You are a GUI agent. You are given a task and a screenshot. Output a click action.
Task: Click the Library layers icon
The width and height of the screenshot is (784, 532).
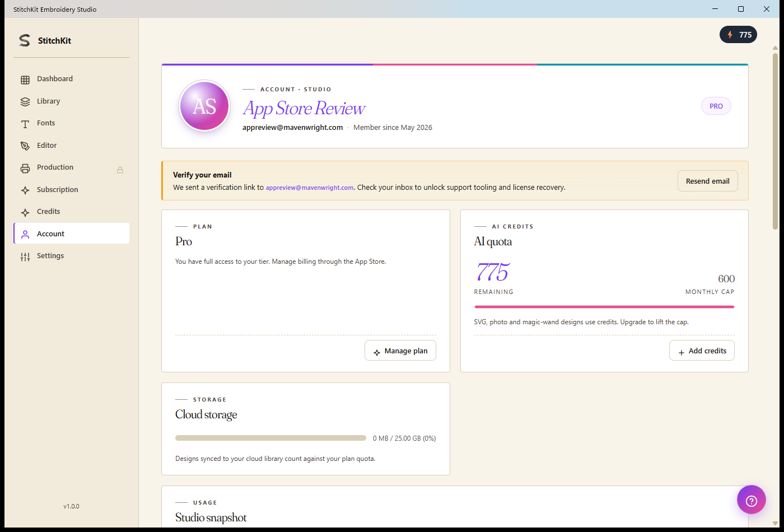click(x=25, y=102)
